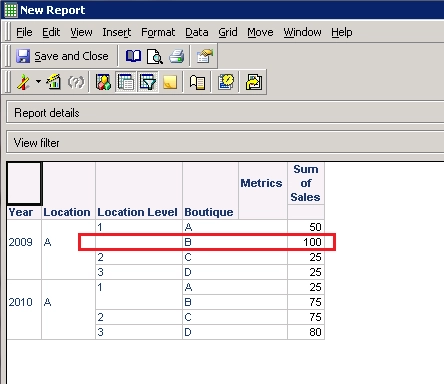Open the book (page-by) icon in the top toolbar
The width and height of the screenshot is (444, 384).
133,56
